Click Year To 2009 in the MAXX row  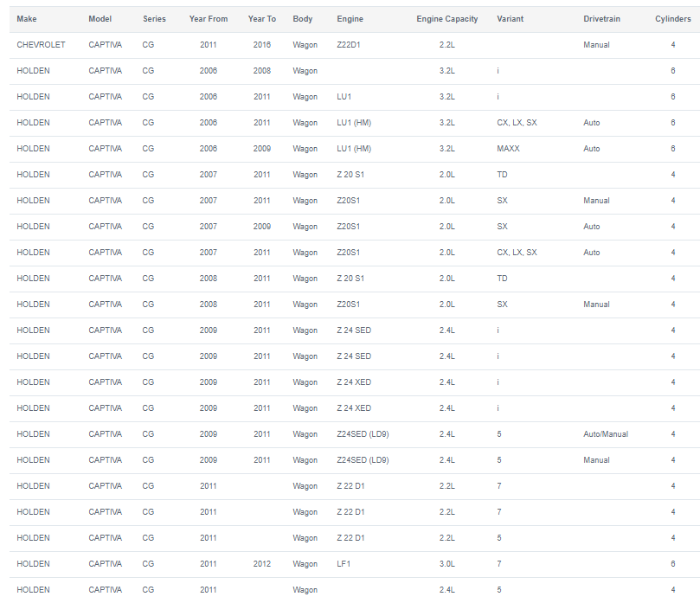click(x=262, y=149)
